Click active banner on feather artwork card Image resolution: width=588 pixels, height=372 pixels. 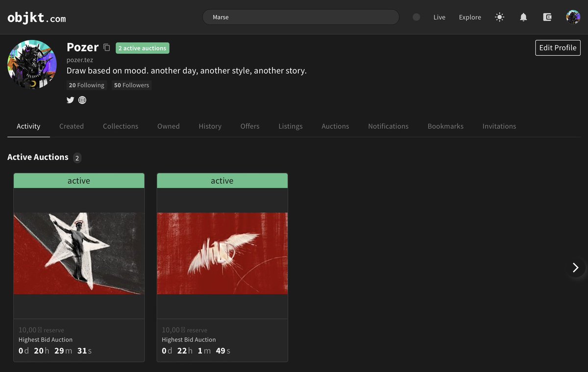click(222, 181)
